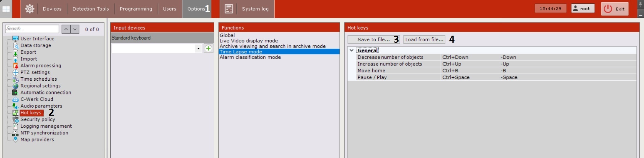Select the PTZ settings icon in tree
This screenshot has height=158, width=644.
pos(15,72)
